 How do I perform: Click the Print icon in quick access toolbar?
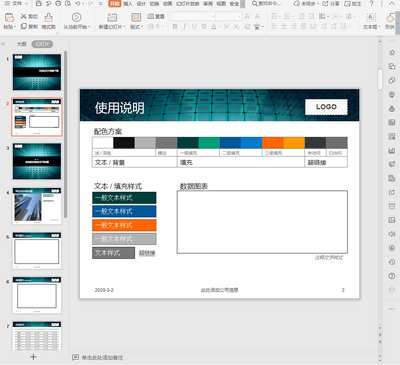coord(58,4)
